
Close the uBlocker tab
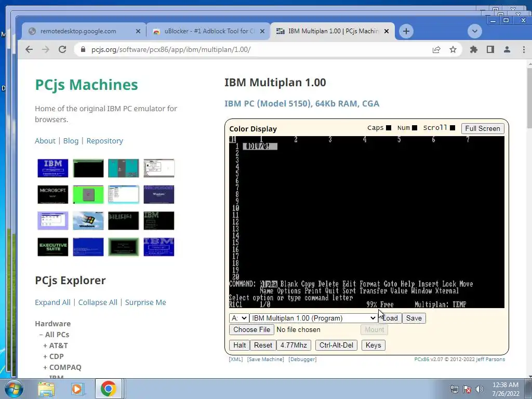[x=262, y=31]
